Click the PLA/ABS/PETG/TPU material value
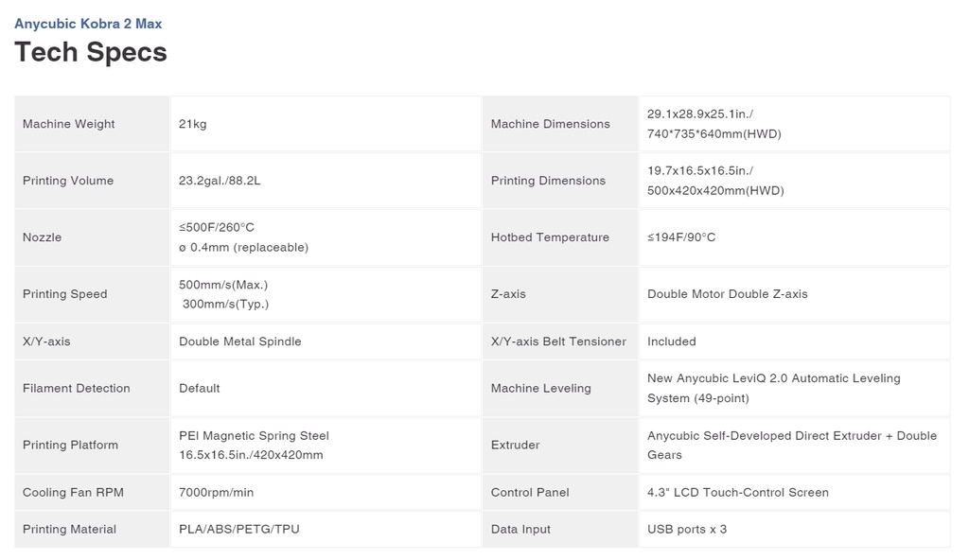This screenshot has width=969, height=560. (x=239, y=529)
